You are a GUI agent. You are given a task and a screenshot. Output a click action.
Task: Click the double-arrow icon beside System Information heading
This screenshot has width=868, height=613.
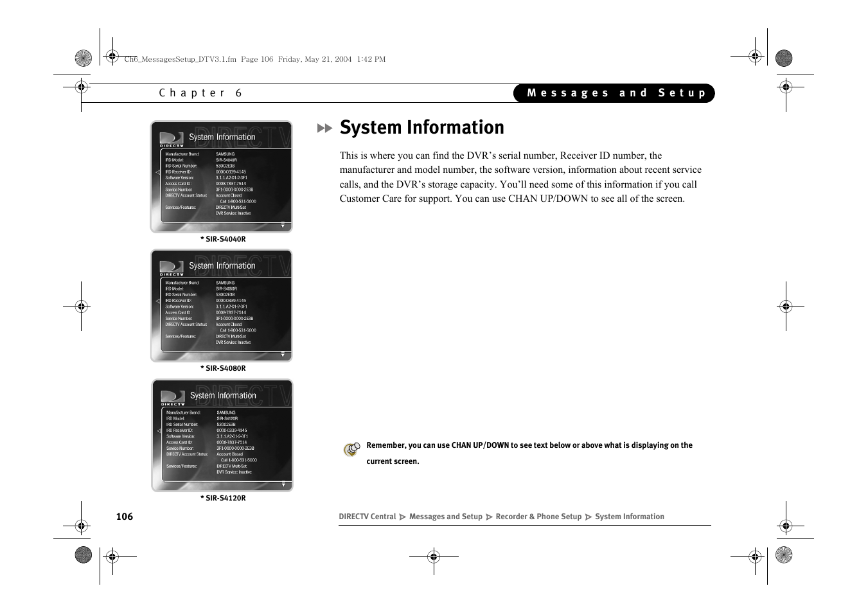(x=325, y=129)
